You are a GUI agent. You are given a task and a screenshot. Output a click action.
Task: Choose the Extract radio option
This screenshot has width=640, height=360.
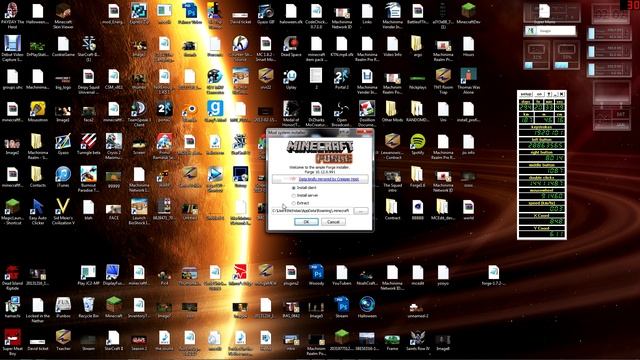300,203
